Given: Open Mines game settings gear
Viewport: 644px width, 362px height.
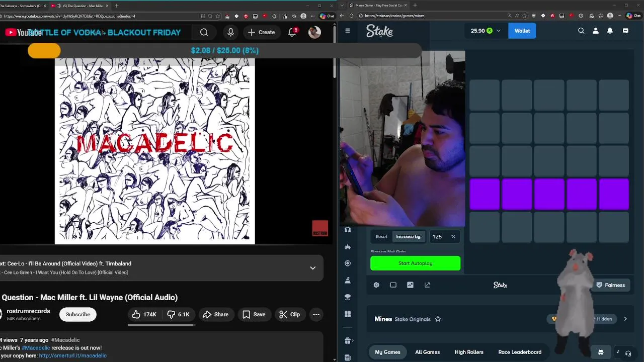Looking at the screenshot, I should click(x=376, y=285).
